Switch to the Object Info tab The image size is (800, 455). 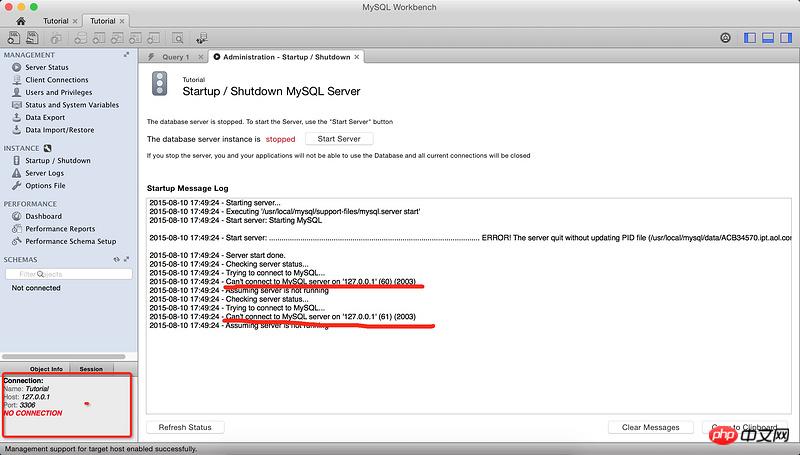coord(46,369)
